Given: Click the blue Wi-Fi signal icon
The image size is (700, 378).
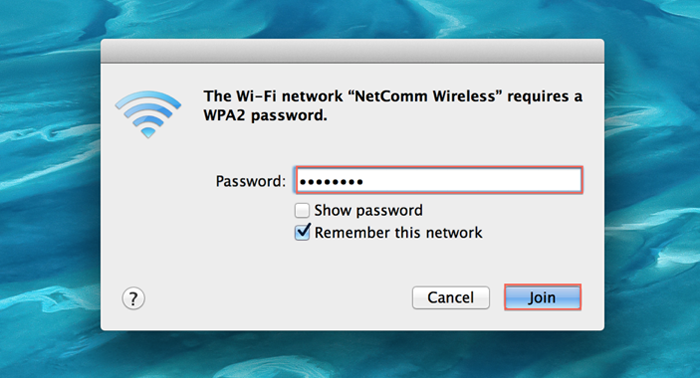Looking at the screenshot, I should (x=148, y=114).
